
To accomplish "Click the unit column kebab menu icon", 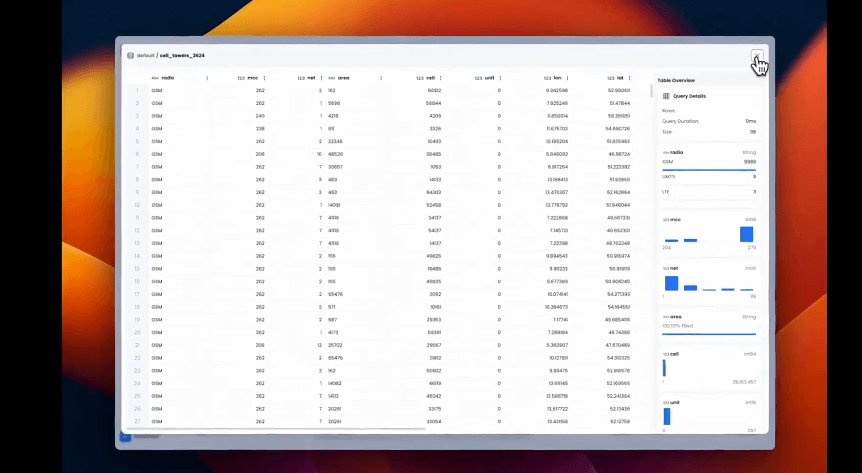I will (500, 77).
